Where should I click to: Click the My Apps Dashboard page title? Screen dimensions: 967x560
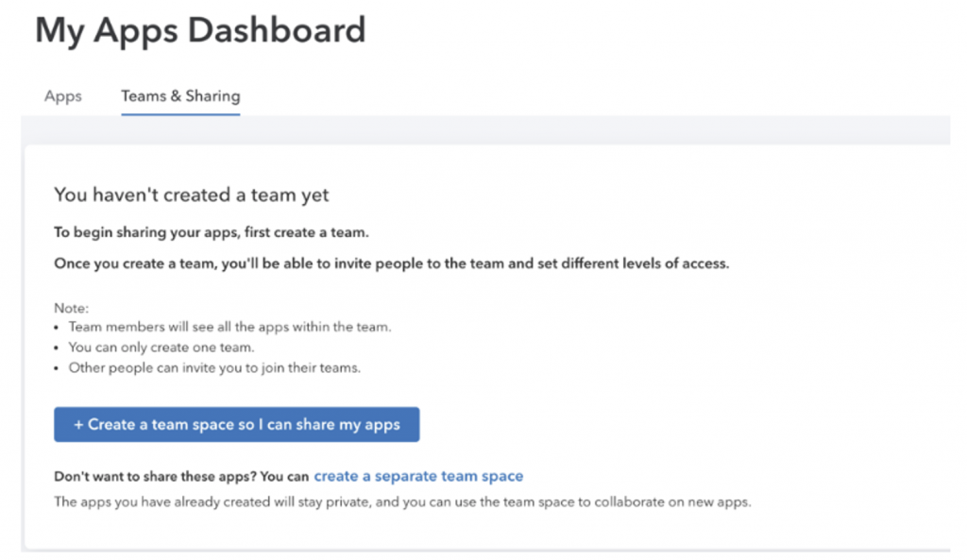tap(200, 31)
